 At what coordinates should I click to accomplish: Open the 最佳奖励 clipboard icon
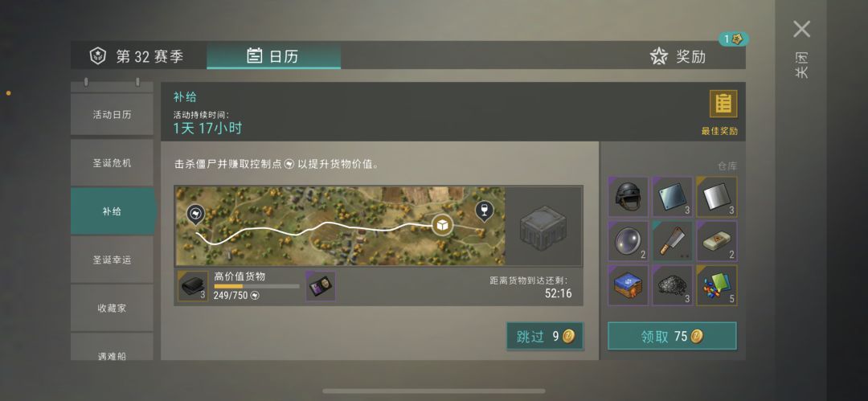click(723, 104)
